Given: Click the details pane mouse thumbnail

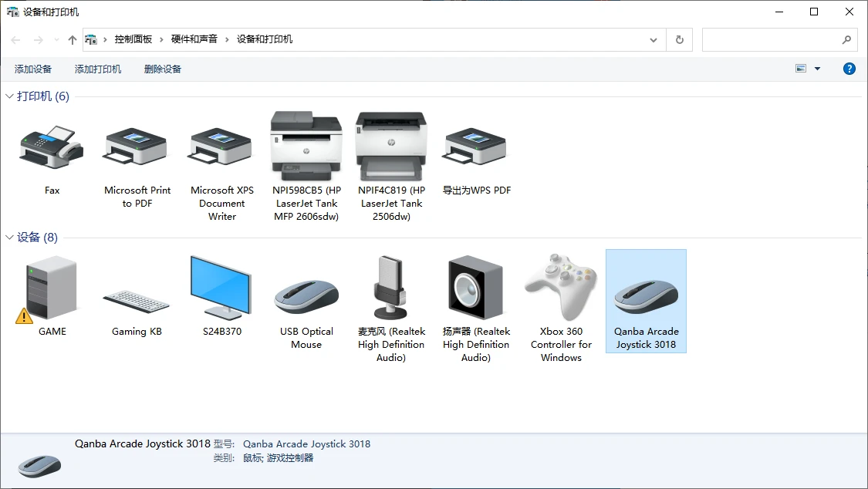Looking at the screenshot, I should click(39, 467).
